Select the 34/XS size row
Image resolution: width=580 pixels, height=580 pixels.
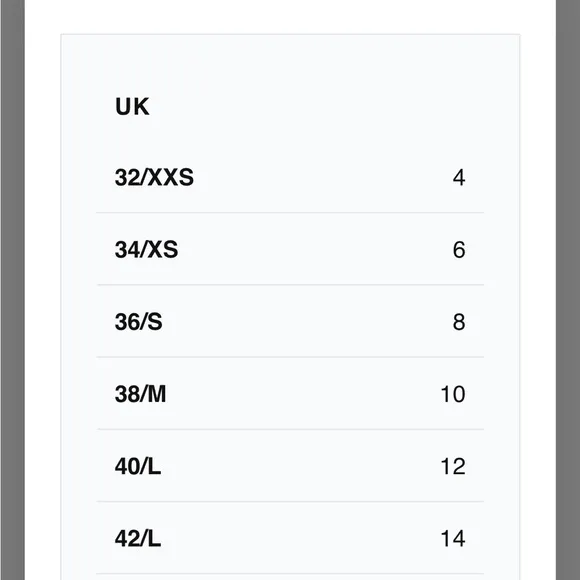(290, 249)
